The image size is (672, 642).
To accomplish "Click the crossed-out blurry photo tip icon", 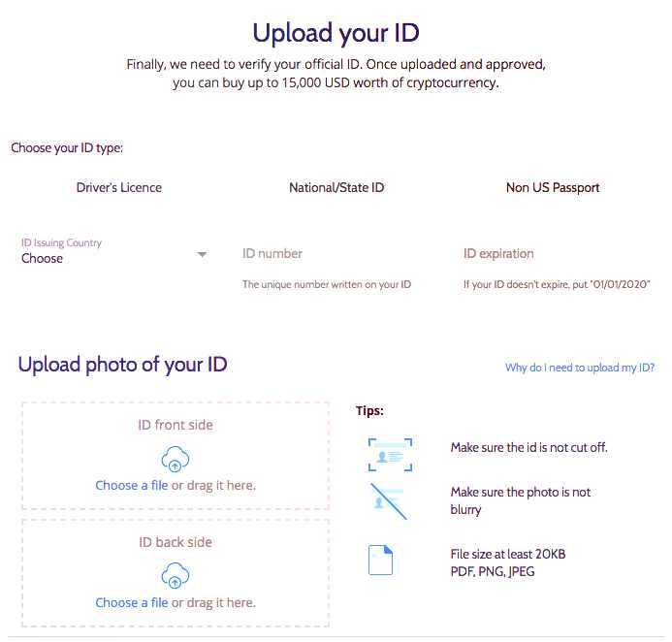I will click(388, 501).
